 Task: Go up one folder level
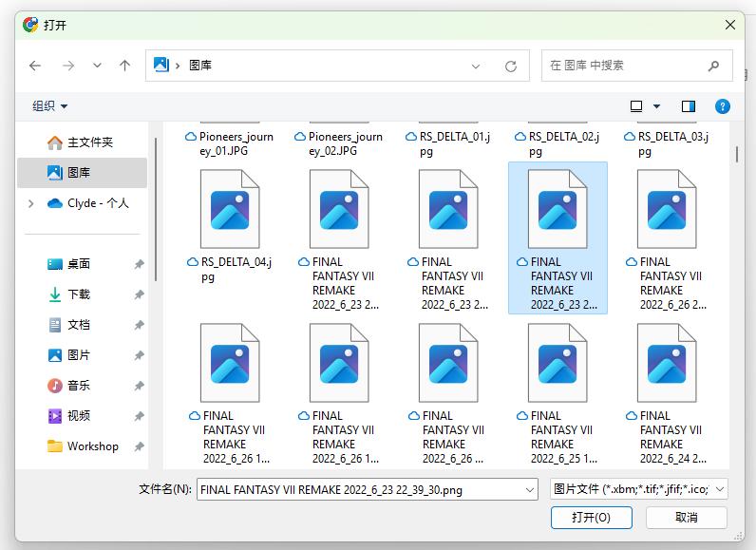pyautogui.click(x=124, y=66)
